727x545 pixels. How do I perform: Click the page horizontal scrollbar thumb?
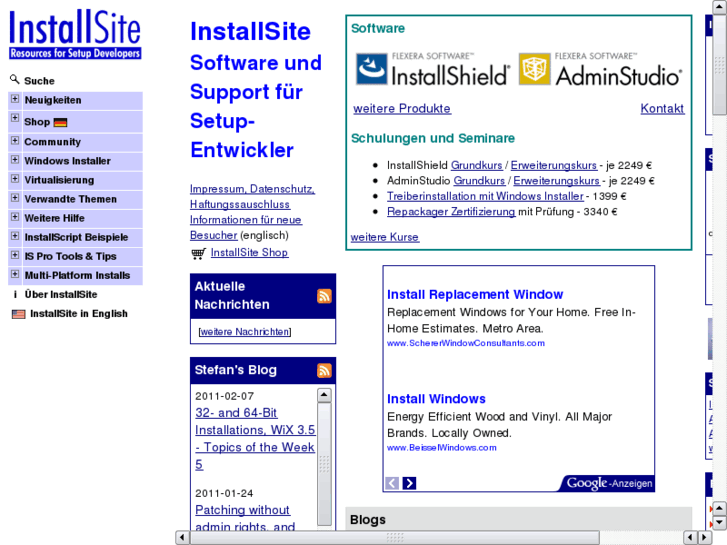click(x=395, y=538)
